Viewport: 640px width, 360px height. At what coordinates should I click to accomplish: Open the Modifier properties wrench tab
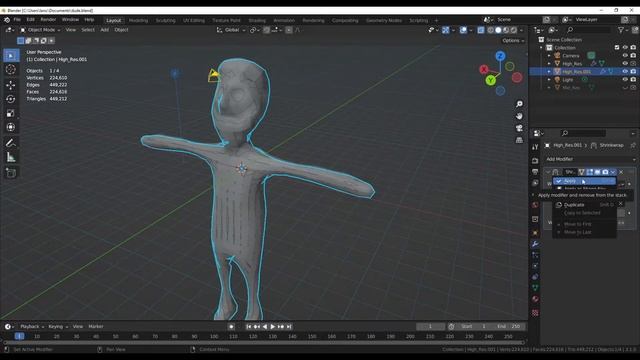point(535,244)
